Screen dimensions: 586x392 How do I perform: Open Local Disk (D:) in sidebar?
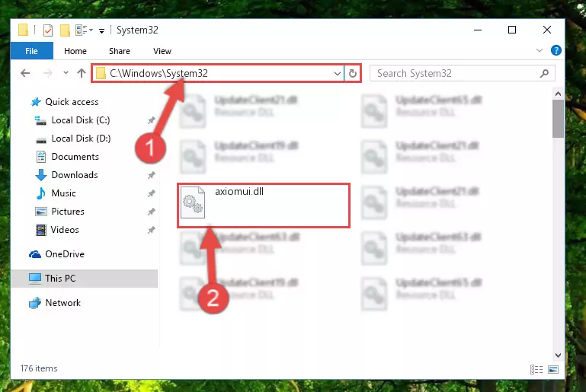81,139
